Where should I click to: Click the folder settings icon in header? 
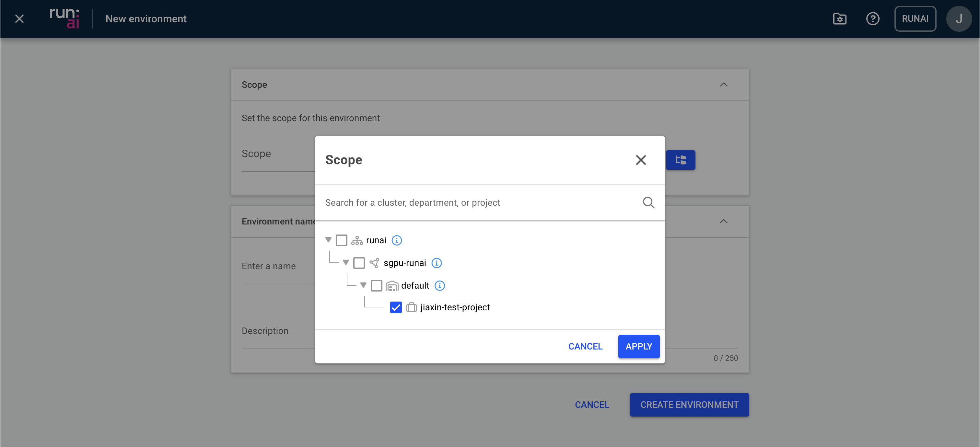click(x=839, y=19)
